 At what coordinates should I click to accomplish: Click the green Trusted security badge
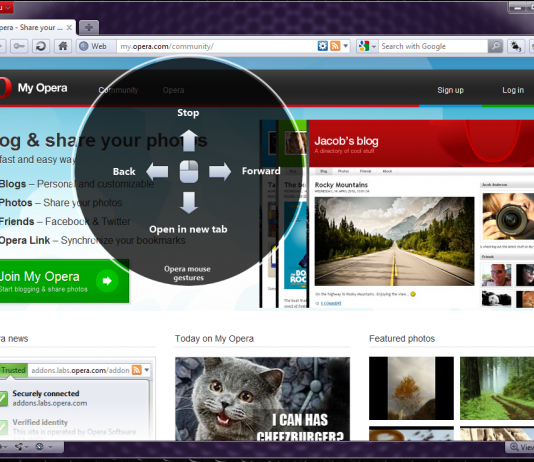tap(13, 370)
